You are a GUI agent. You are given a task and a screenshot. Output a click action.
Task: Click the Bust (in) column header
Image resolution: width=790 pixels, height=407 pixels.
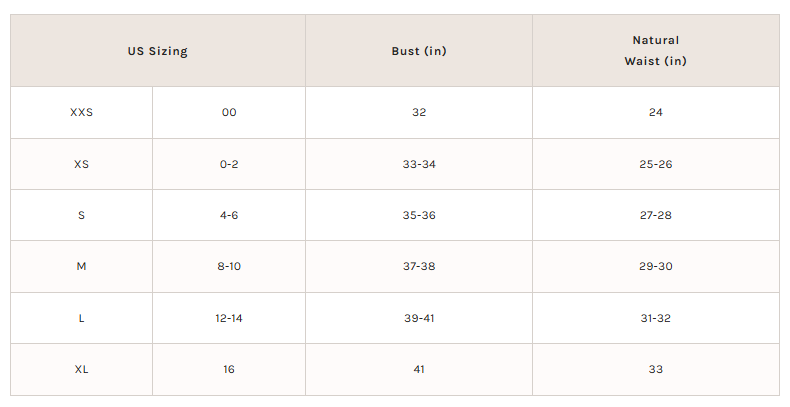click(419, 51)
